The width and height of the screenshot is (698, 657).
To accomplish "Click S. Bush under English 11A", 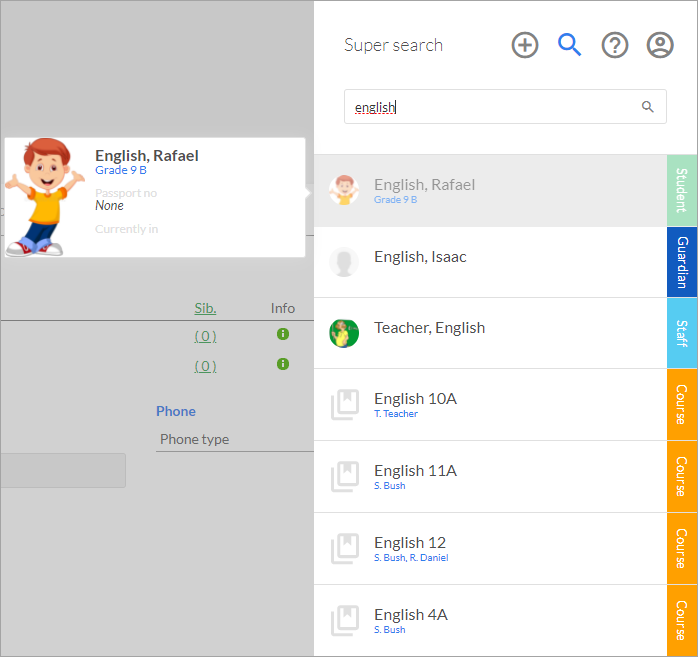I will coord(390,486).
